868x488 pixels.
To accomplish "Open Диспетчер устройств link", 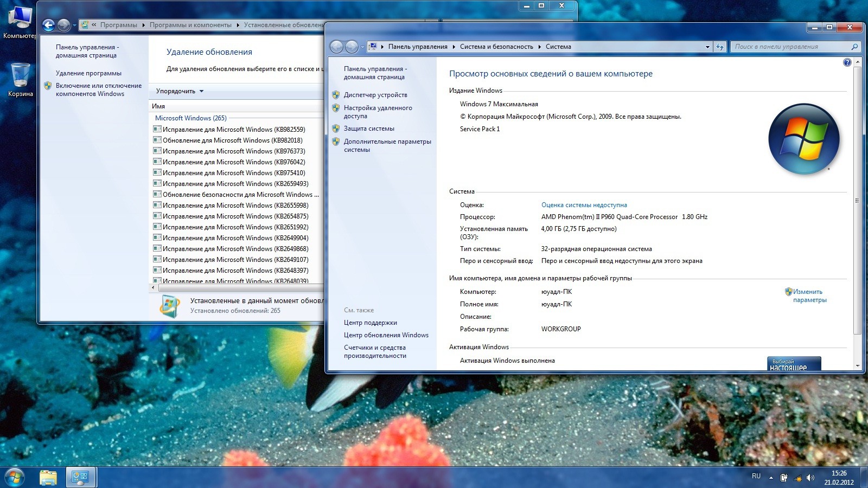I will pyautogui.click(x=375, y=95).
